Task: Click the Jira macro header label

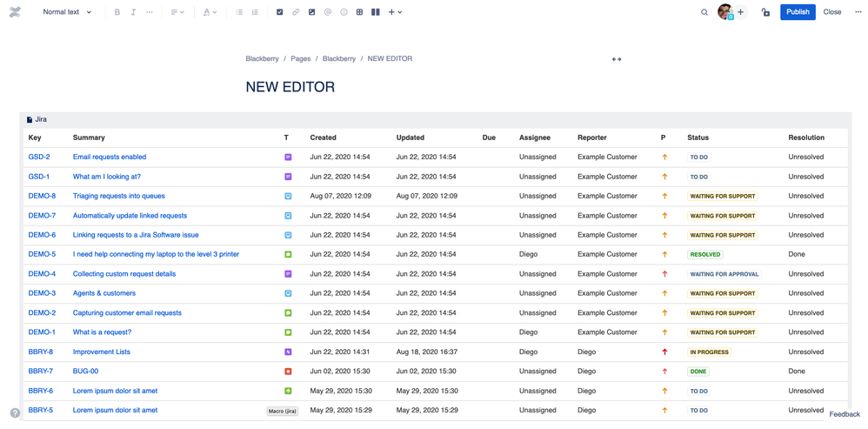Action: point(41,119)
